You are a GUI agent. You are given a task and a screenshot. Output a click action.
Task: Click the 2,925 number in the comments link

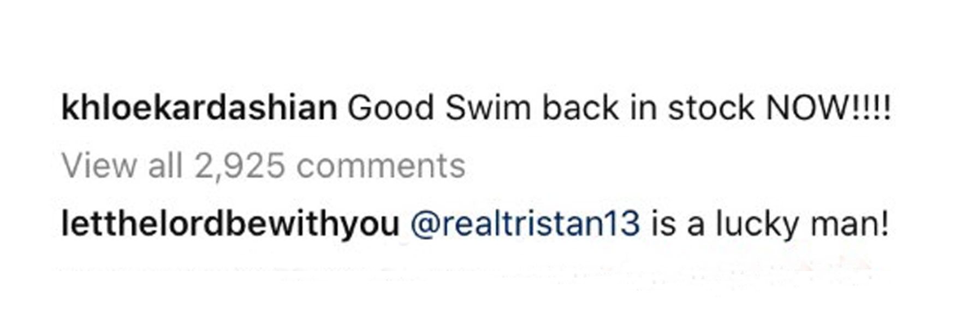(x=240, y=166)
